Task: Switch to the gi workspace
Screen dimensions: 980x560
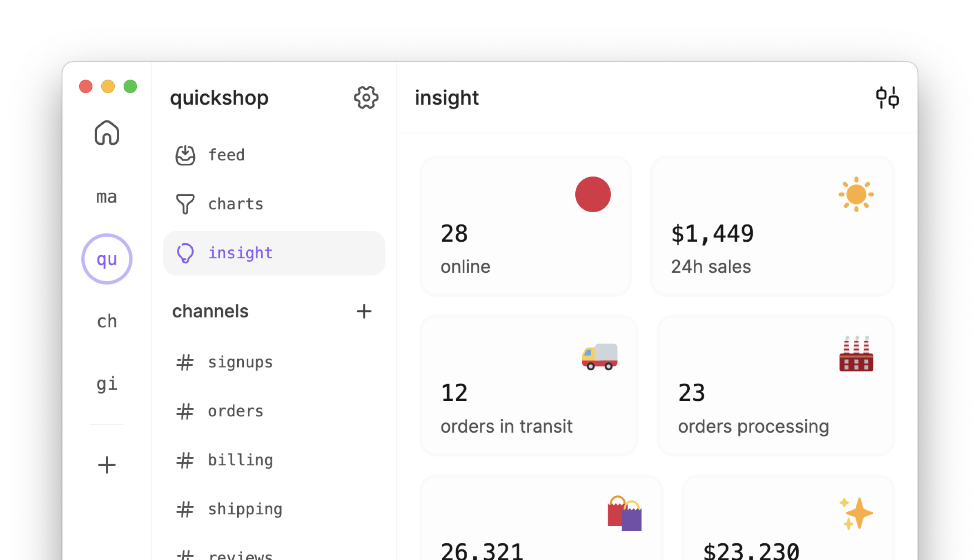Action: point(107,384)
